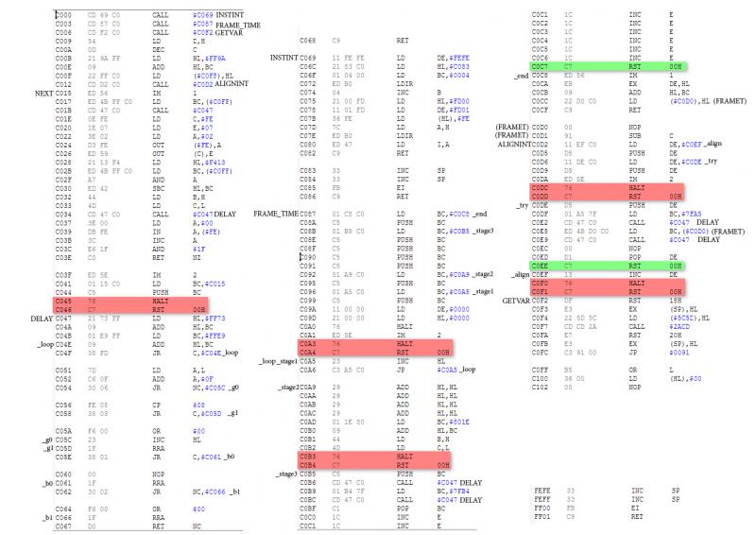Screen dimensions: 756x535
Task: Select the GETVAR label at address C0F2
Action: (516, 301)
